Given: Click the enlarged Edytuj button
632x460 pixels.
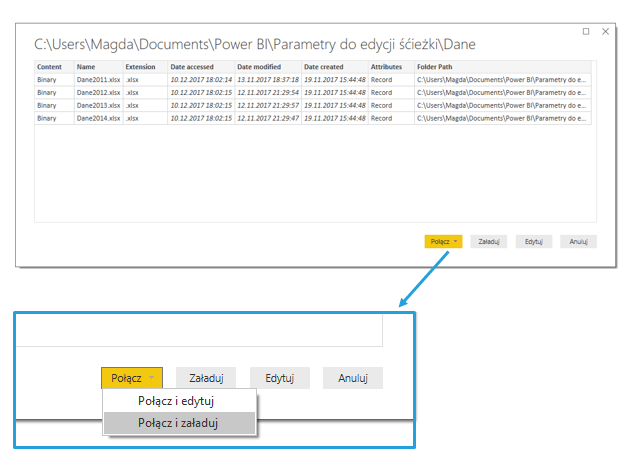Looking at the screenshot, I should coord(279,377).
